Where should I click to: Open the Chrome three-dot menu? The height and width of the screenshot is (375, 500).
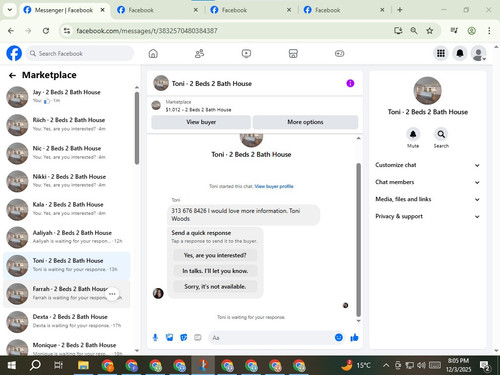[489, 31]
